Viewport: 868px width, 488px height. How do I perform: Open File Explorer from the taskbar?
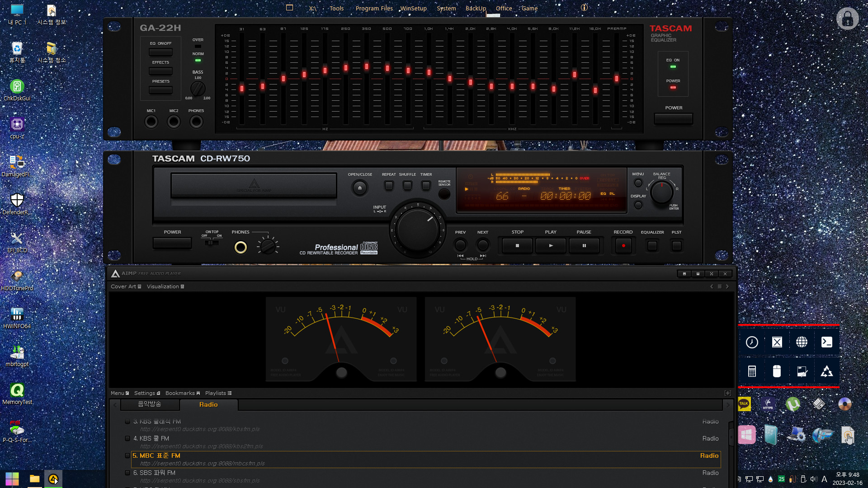point(34,479)
